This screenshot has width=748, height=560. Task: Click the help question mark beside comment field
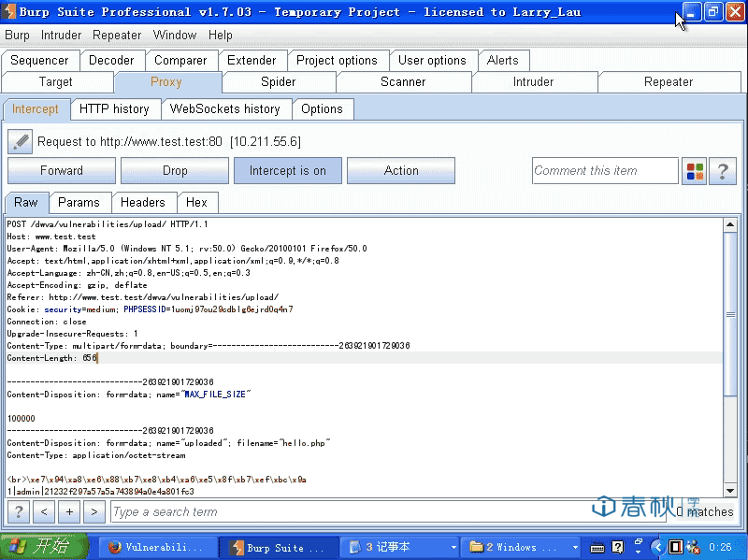click(x=723, y=171)
